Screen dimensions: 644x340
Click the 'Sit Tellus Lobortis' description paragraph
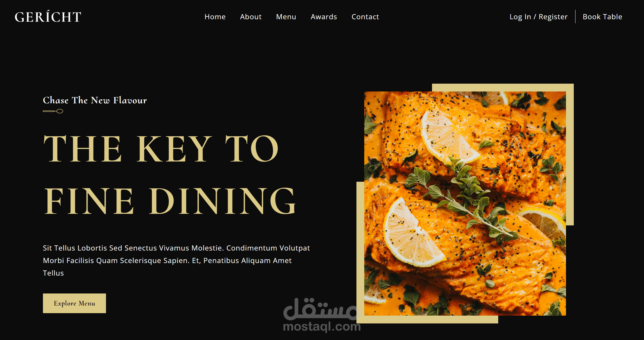click(176, 261)
